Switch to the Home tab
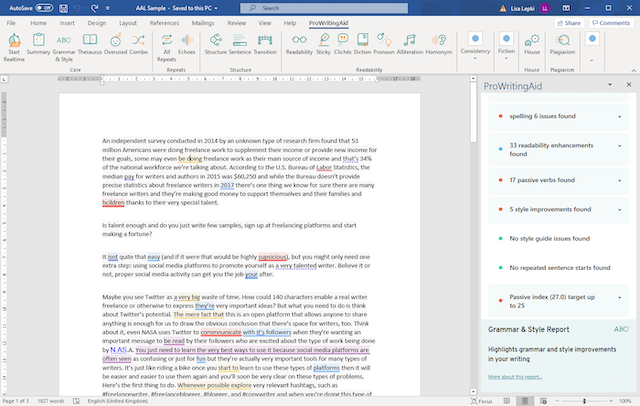Screen dimensions: 640x406 [38, 23]
